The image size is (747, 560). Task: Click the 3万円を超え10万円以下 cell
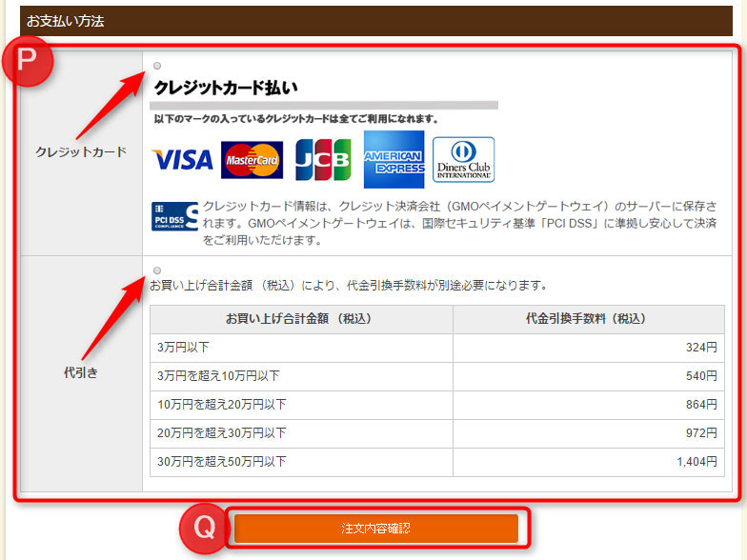click(x=301, y=376)
